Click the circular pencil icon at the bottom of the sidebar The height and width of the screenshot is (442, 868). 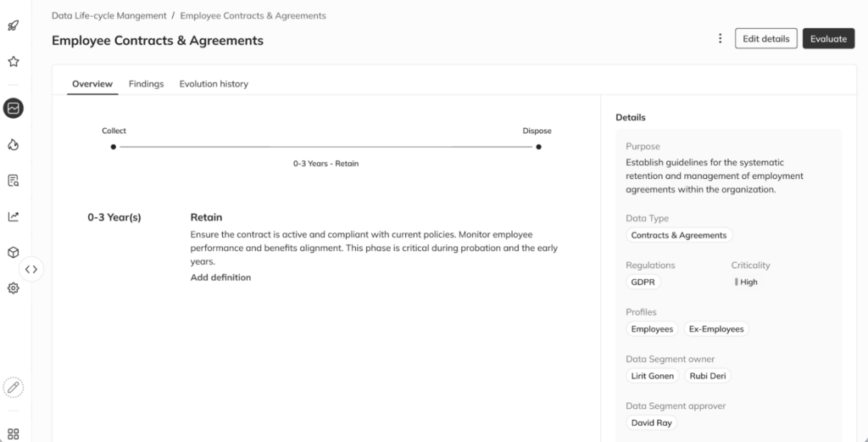(x=14, y=388)
